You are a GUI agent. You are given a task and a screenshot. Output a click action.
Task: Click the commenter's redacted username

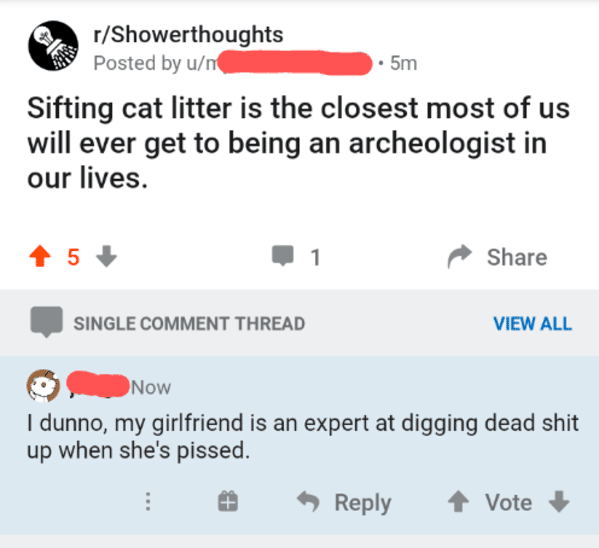click(x=98, y=384)
